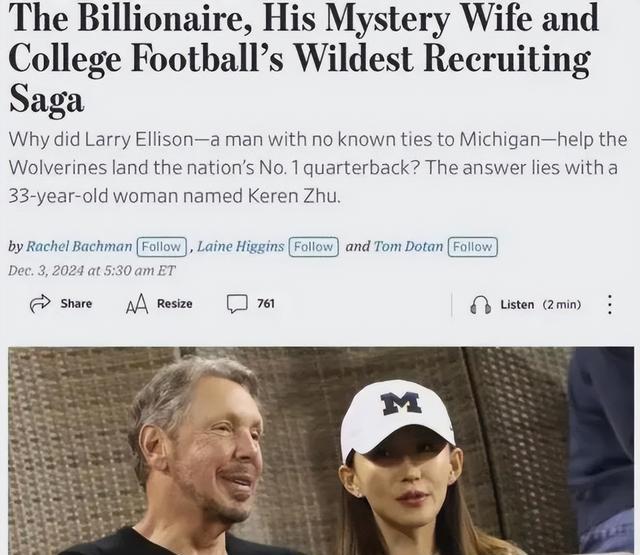Click the Listen (2 min) label
The image size is (640, 555).
[540, 305]
